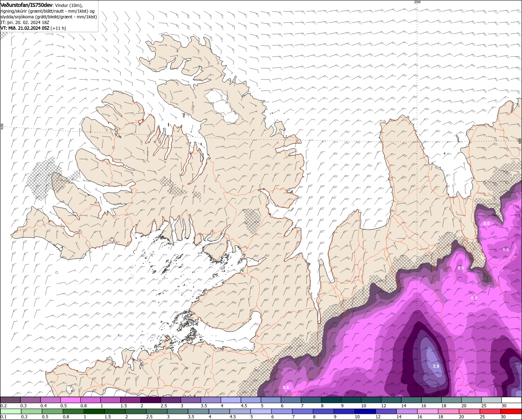Screen dimensions: 522x420
Task: Click the white glacier area in the Westfjords
Action: click(221, 106)
